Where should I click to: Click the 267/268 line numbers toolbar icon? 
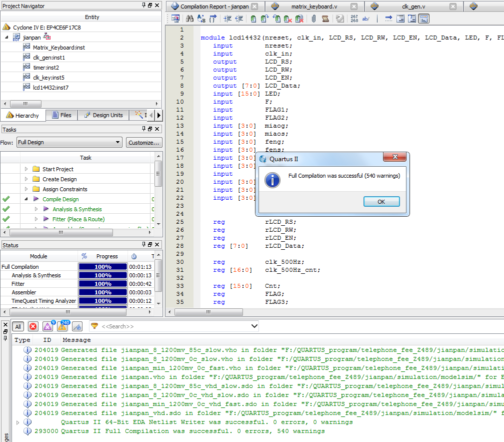coord(354,19)
